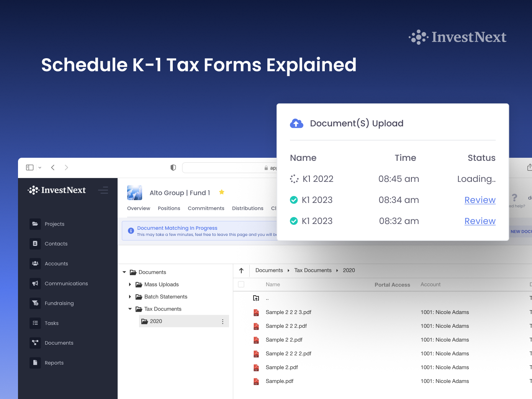This screenshot has width=532, height=399.
Task: Click the info icon in matching banner
Action: [x=131, y=231]
